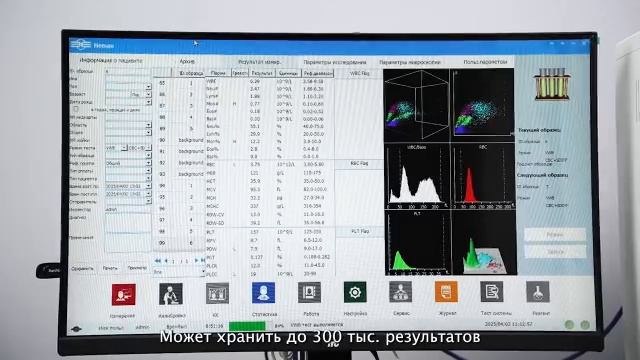Open the red Измерения (measurement) icon
The image size is (640, 360).
pyautogui.click(x=124, y=294)
